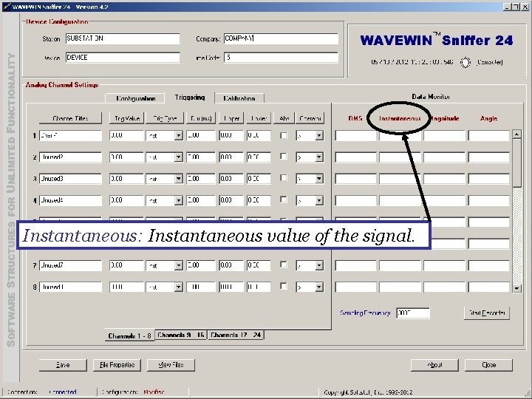The height and width of the screenshot is (399, 532).
Task: Click the Close button at bottom right
Action: (488, 365)
